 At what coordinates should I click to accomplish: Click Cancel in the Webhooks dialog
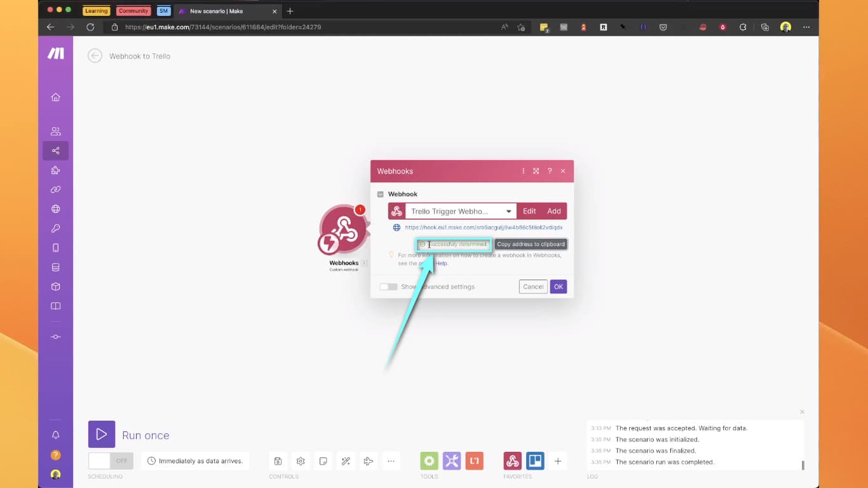point(533,287)
